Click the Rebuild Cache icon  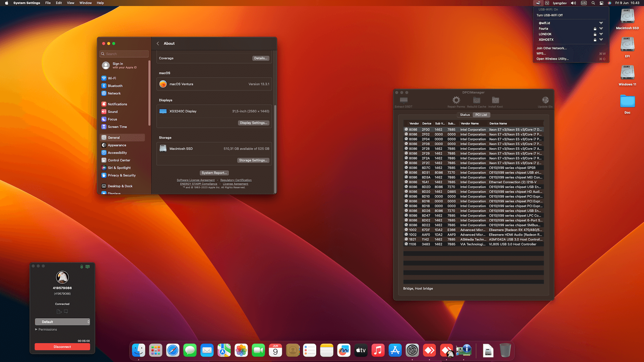(x=476, y=100)
